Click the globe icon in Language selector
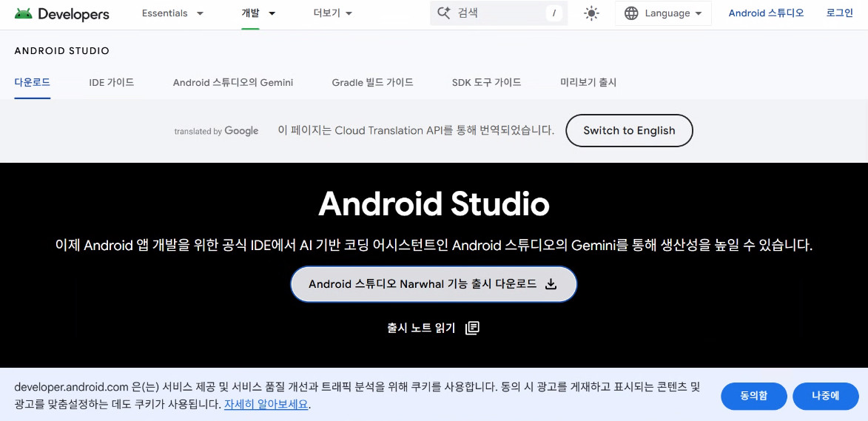Viewport: 868px width, 421px height. tap(631, 13)
